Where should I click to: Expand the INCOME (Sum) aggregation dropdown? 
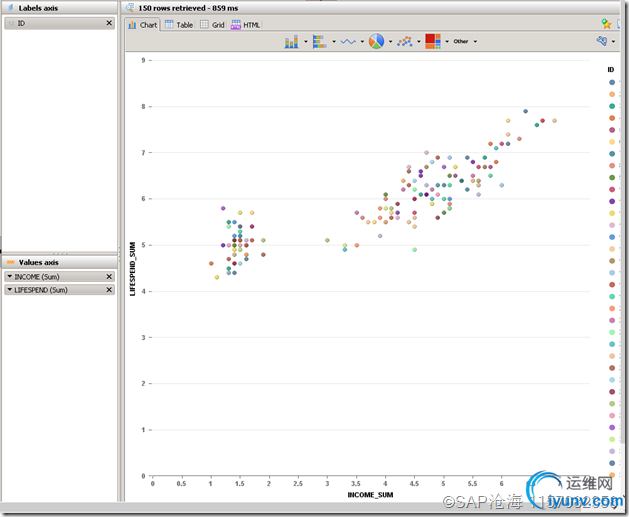coord(10,276)
